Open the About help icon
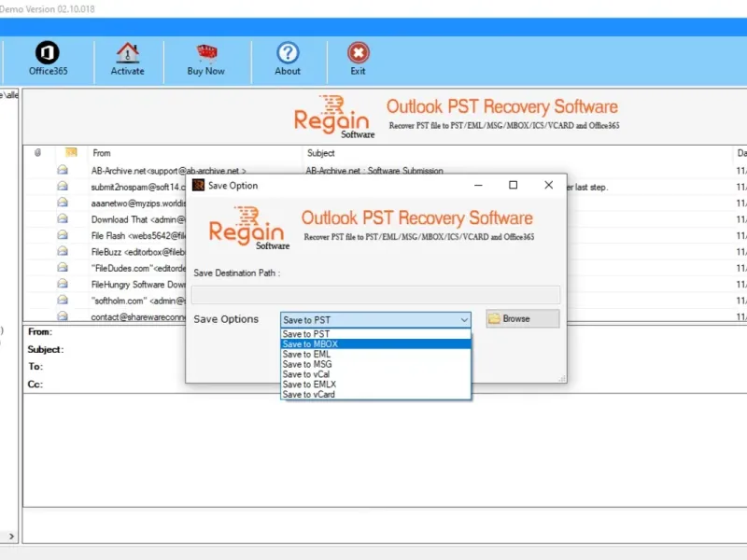 click(288, 53)
